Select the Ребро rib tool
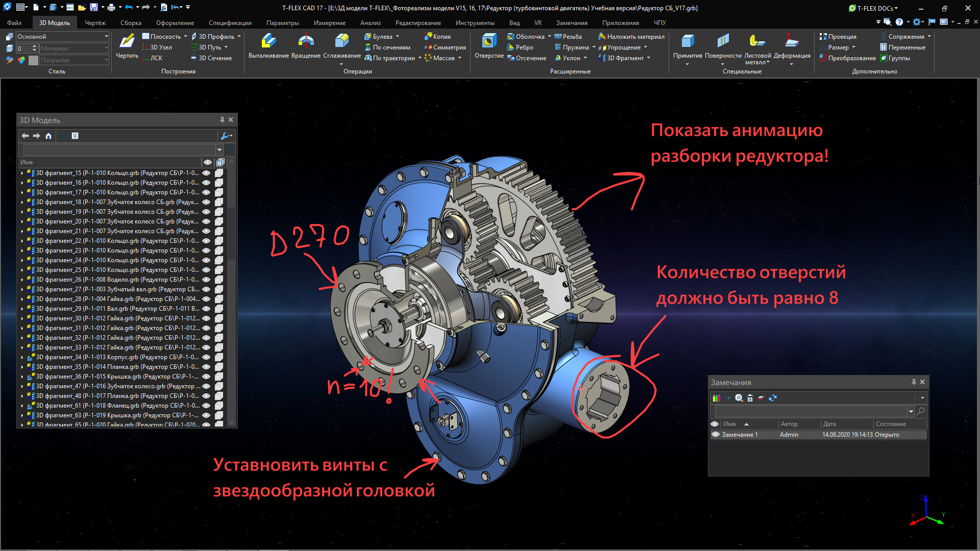This screenshot has width=980, height=551. coord(520,47)
